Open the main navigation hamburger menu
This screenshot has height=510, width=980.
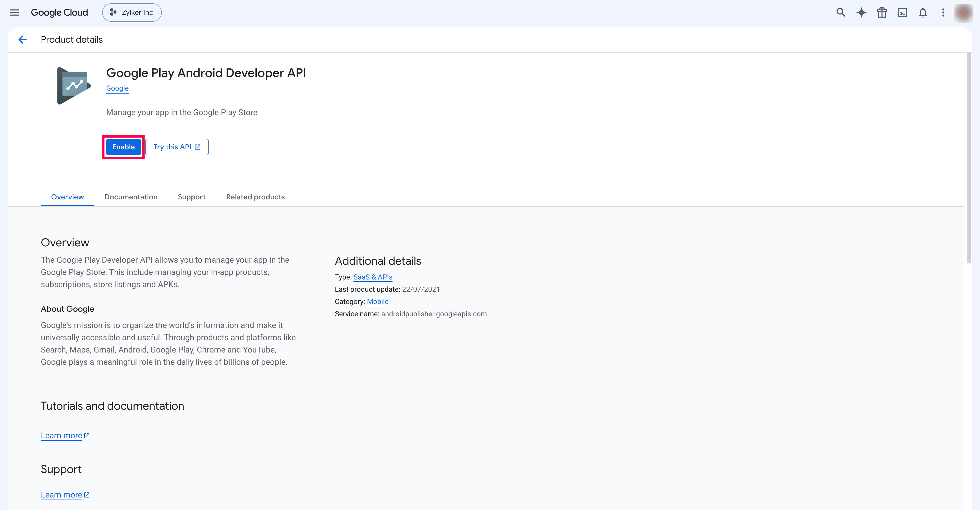[14, 13]
